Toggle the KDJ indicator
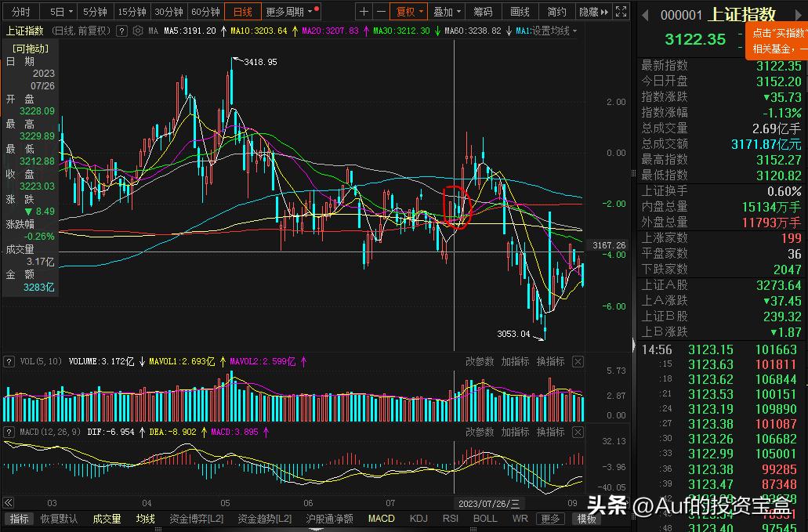Screen dimensions: 808x532 [418, 519]
